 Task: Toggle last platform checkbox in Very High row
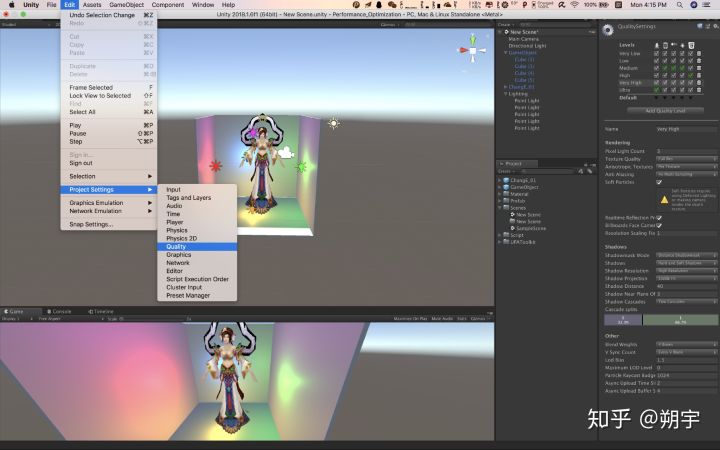(691, 83)
